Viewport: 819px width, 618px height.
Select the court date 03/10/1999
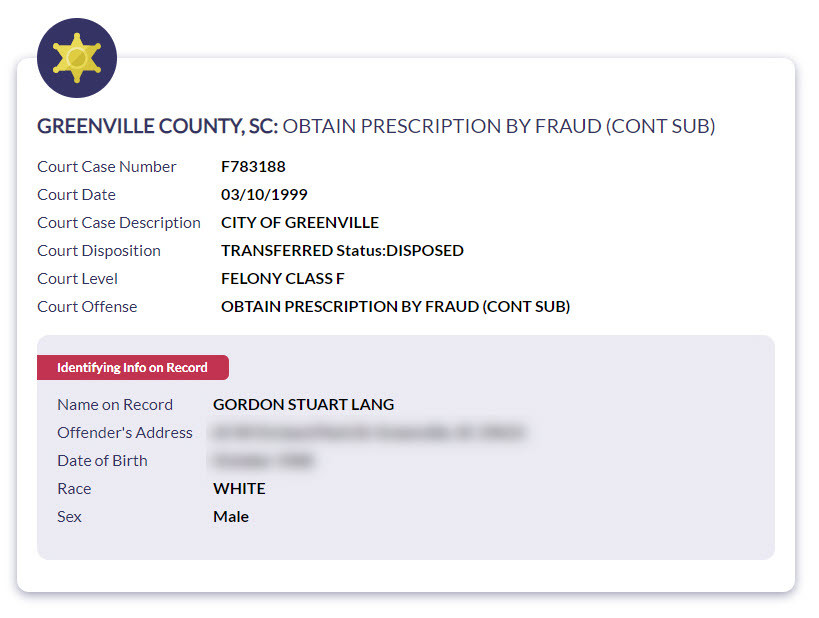click(264, 195)
